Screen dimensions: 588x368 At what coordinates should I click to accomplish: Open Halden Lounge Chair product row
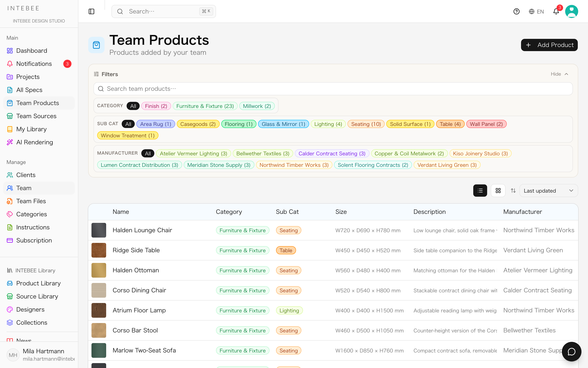click(x=333, y=230)
